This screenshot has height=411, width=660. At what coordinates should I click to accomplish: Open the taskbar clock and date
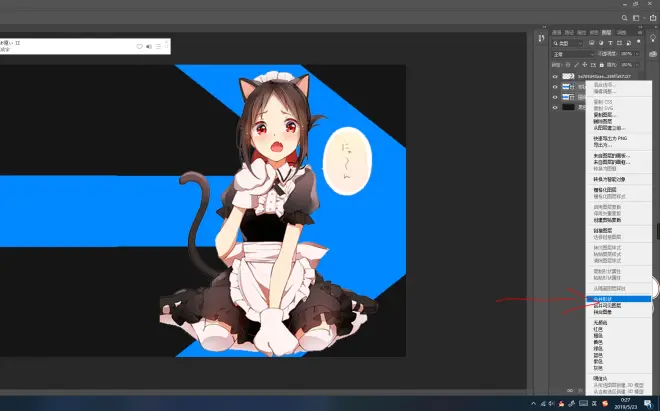(x=625, y=403)
